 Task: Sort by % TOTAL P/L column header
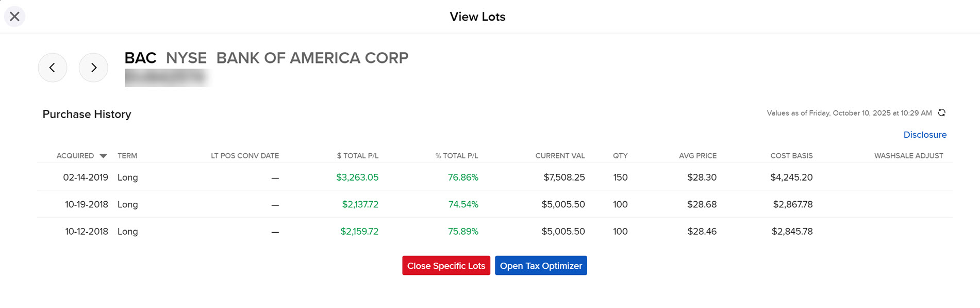tap(456, 156)
